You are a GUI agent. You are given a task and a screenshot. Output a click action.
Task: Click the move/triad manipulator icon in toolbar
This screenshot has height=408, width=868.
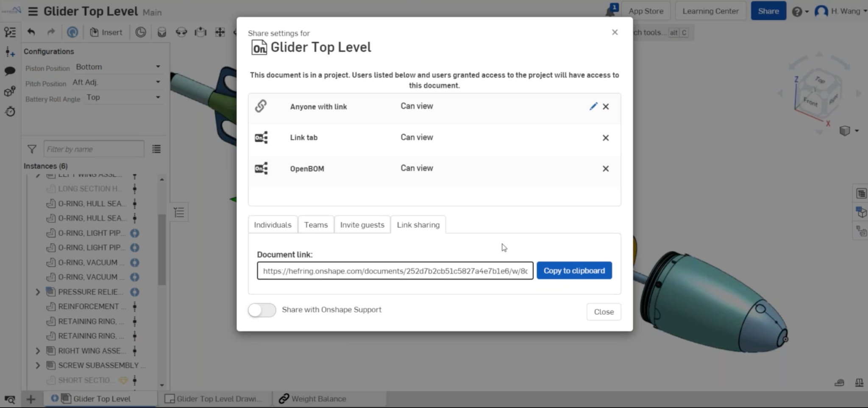[x=220, y=32]
